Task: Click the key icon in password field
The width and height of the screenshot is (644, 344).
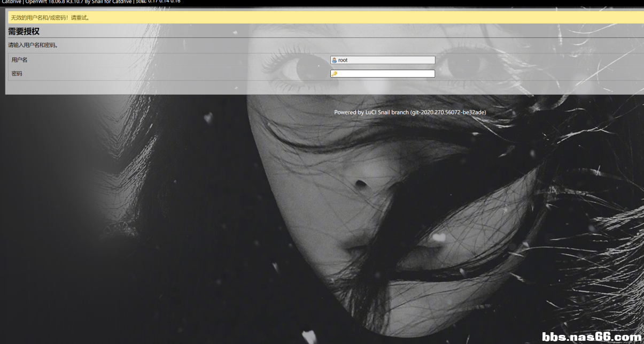Action: click(334, 74)
